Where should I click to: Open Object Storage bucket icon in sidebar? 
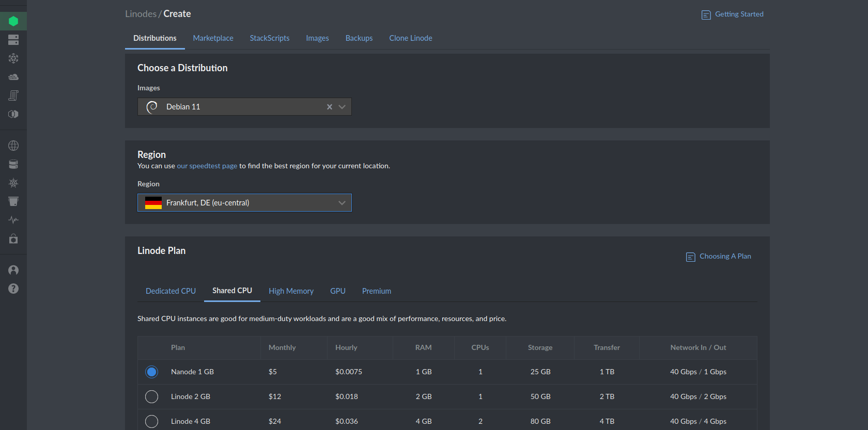tap(13, 201)
